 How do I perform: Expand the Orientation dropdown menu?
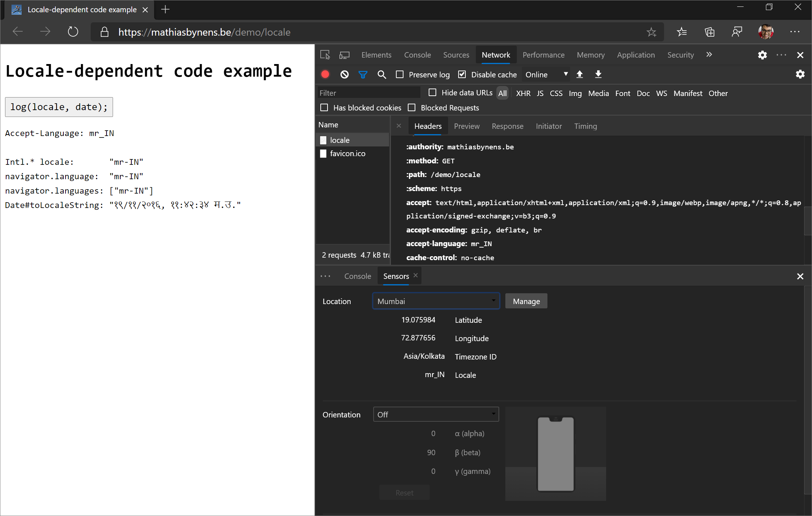click(436, 414)
